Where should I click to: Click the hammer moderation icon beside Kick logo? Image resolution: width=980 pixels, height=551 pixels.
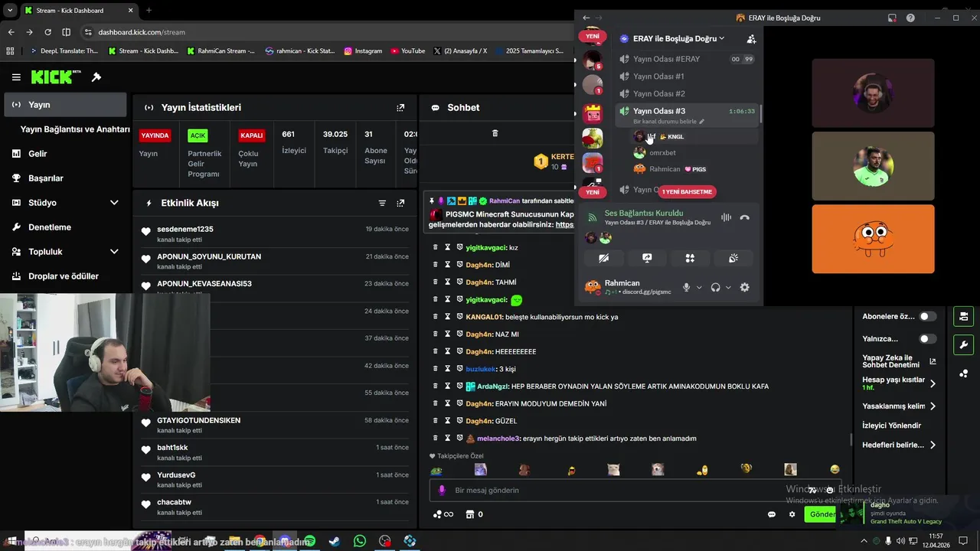click(x=96, y=77)
